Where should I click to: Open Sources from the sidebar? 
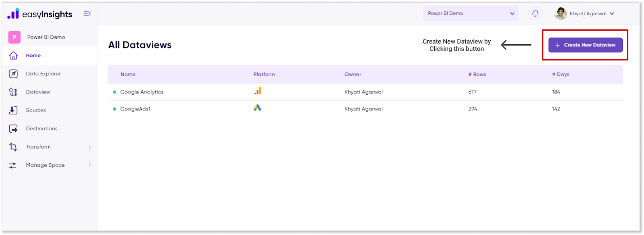50,110
